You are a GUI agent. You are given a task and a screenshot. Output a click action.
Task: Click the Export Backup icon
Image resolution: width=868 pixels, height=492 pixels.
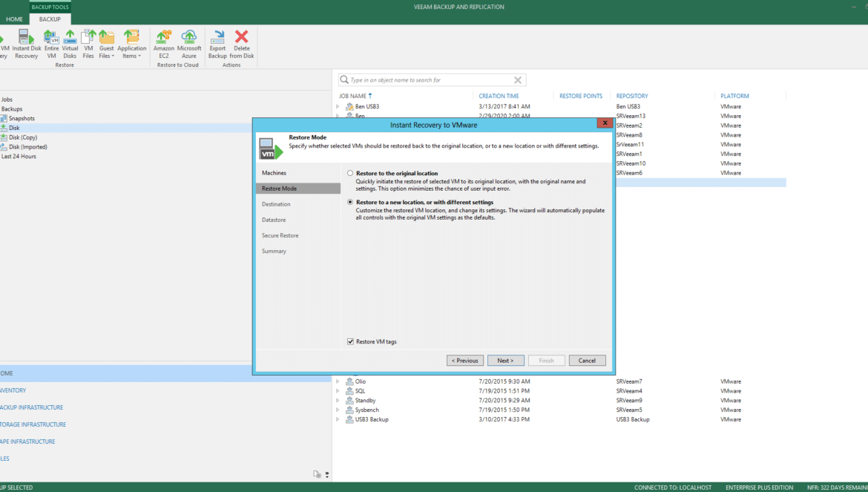tap(217, 37)
